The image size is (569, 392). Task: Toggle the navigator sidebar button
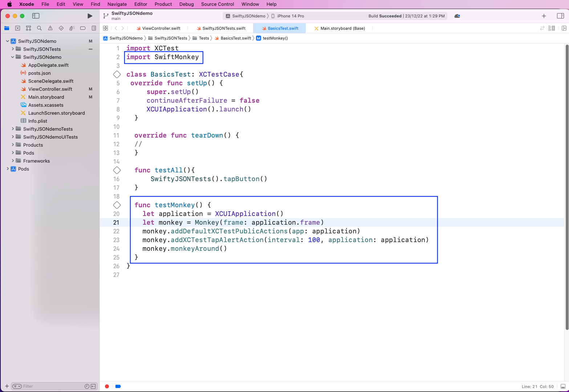coord(36,16)
